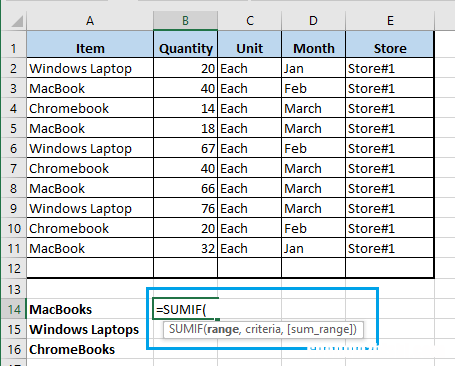
Task: Click the =SUMIF( formula cell
Action: tap(185, 309)
